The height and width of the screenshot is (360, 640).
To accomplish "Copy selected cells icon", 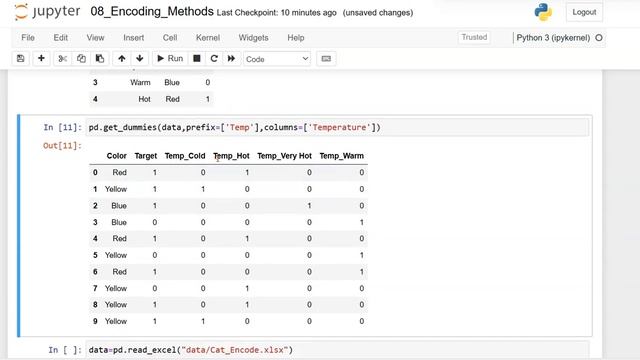I will point(81,59).
